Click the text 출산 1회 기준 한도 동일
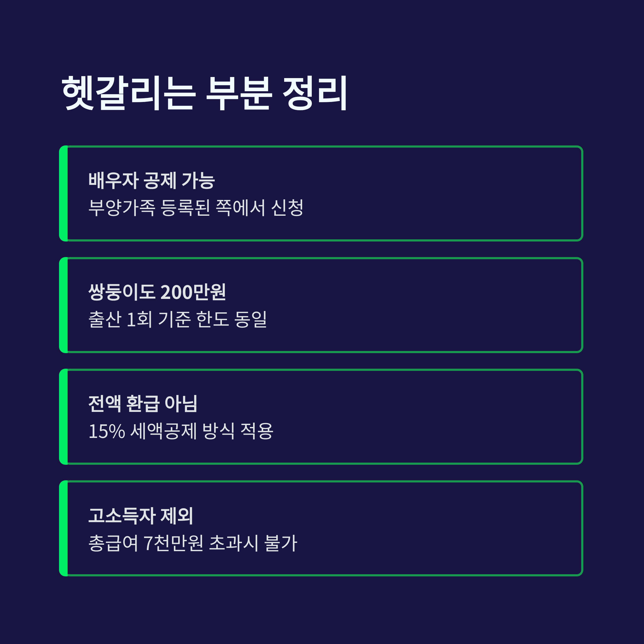Screen dimensions: 644x644 (x=178, y=319)
